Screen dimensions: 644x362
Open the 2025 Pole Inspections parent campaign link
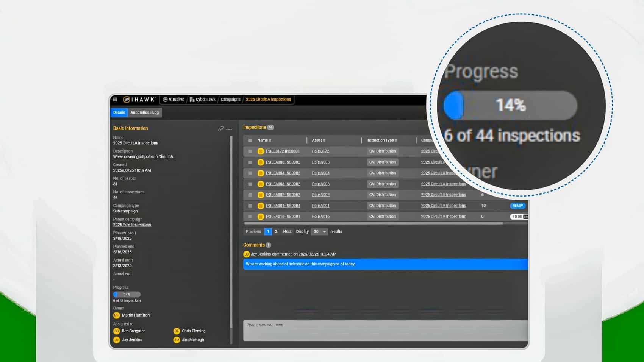pyautogui.click(x=132, y=225)
